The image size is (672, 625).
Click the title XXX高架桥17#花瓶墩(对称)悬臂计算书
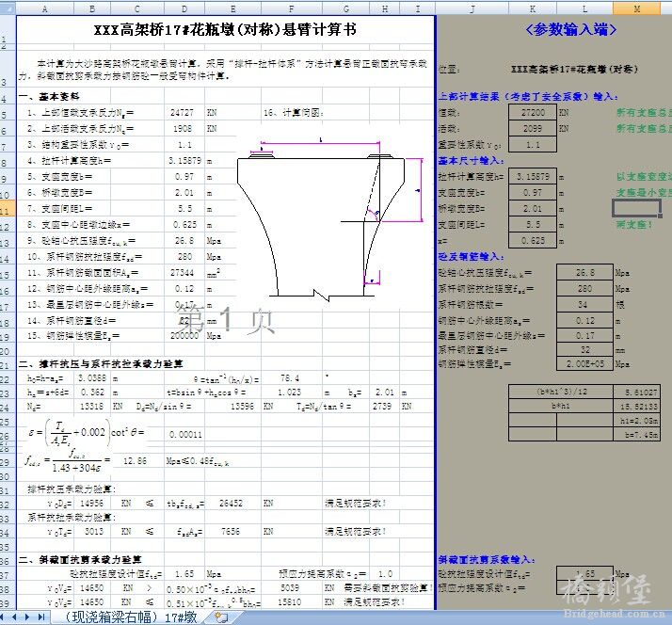click(x=225, y=29)
